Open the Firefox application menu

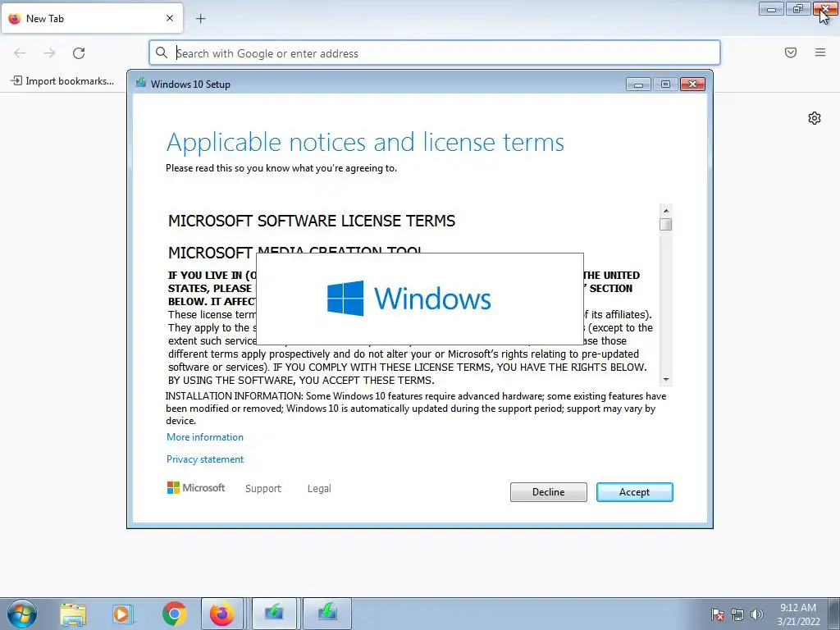tap(820, 52)
